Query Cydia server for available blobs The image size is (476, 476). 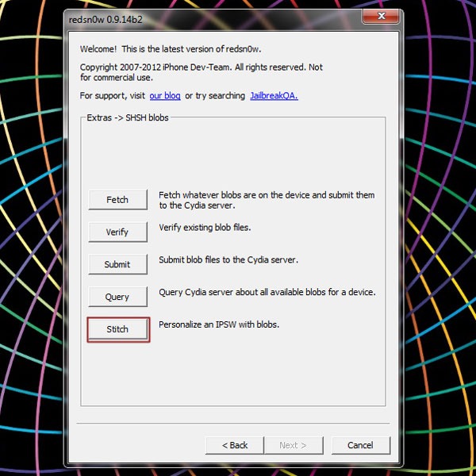(x=117, y=297)
